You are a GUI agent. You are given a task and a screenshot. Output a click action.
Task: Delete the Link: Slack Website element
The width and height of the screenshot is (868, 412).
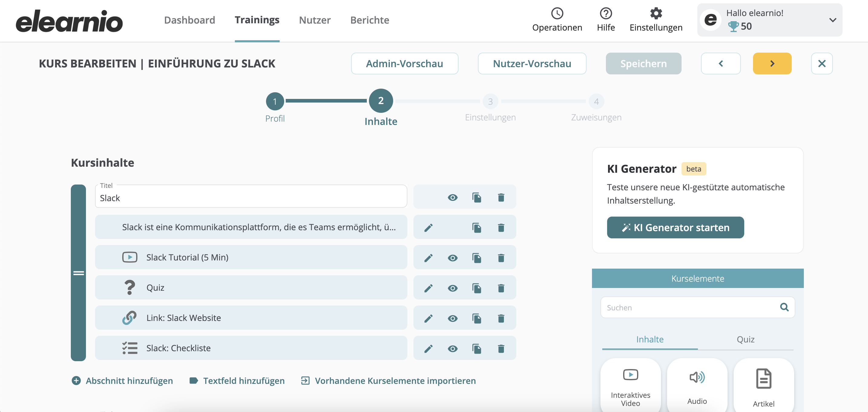(x=501, y=319)
